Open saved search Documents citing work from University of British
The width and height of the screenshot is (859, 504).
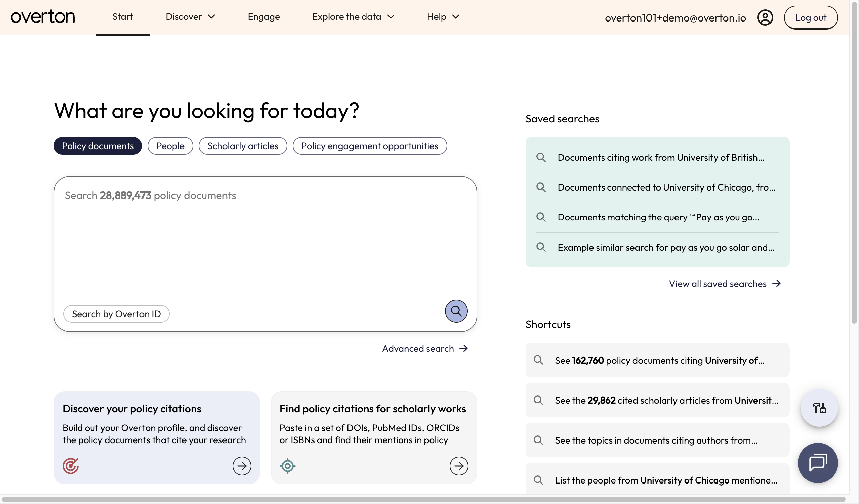click(x=657, y=157)
